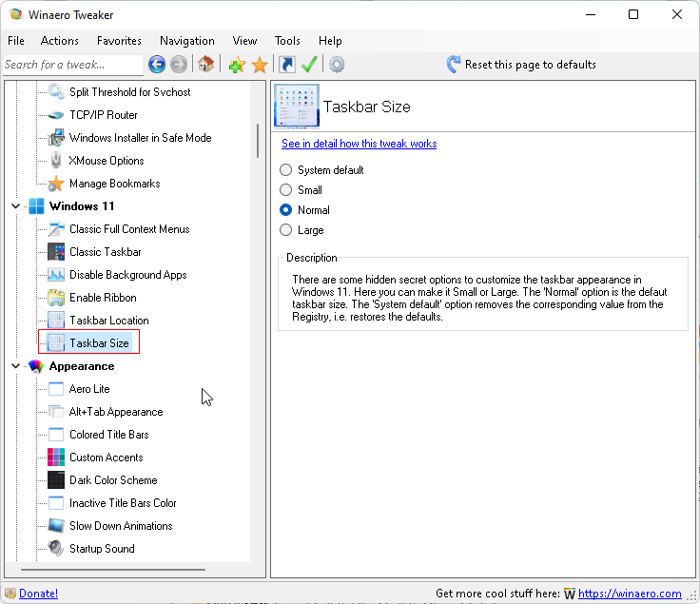The height and width of the screenshot is (604, 700).
Task: Open the Actions menu
Action: coord(59,41)
